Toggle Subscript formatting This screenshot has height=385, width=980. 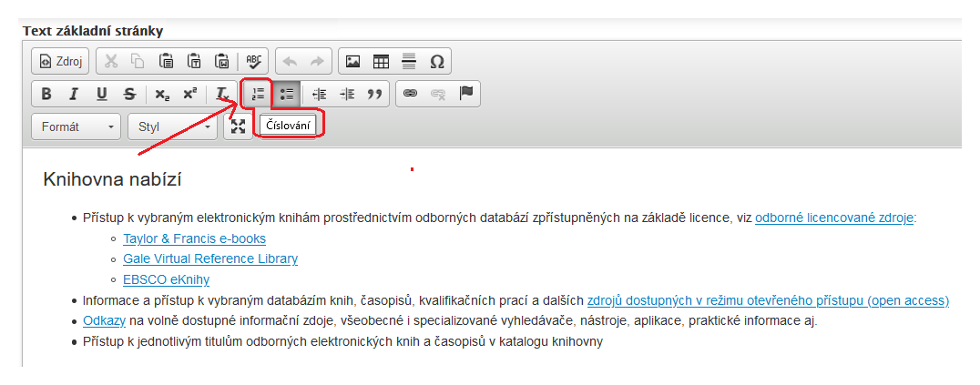point(162,94)
